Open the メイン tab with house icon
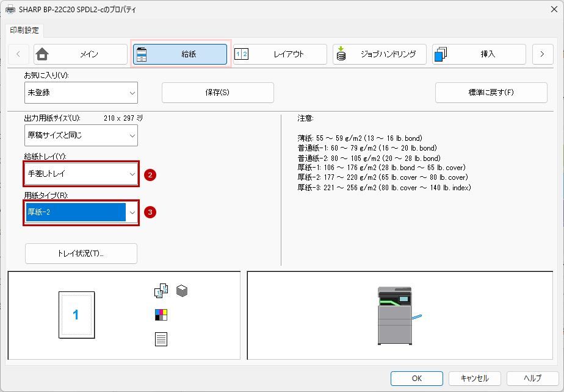Viewport: 564px width, 392px height. tap(81, 54)
